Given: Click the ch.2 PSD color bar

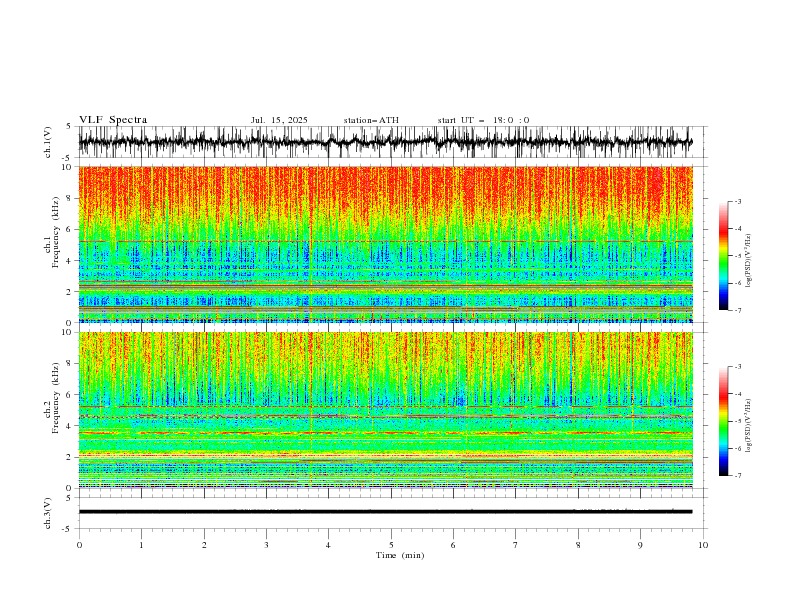Looking at the screenshot, I should pos(723,421).
